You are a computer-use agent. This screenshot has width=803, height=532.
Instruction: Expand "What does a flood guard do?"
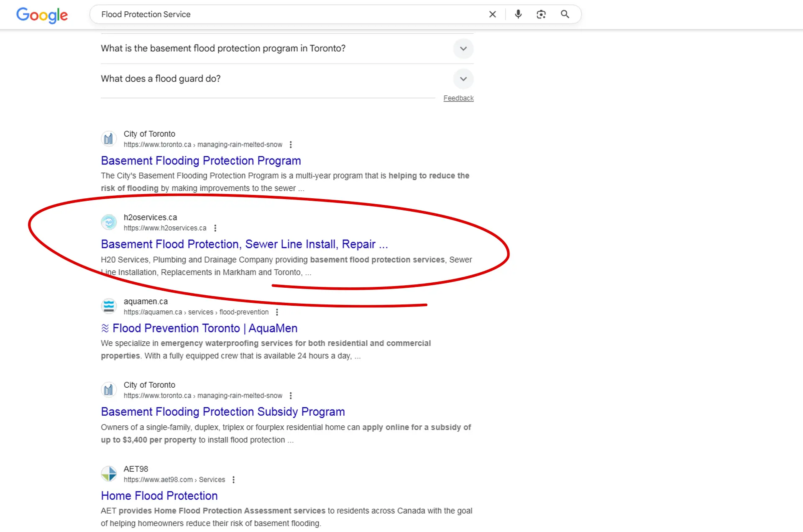tap(463, 79)
